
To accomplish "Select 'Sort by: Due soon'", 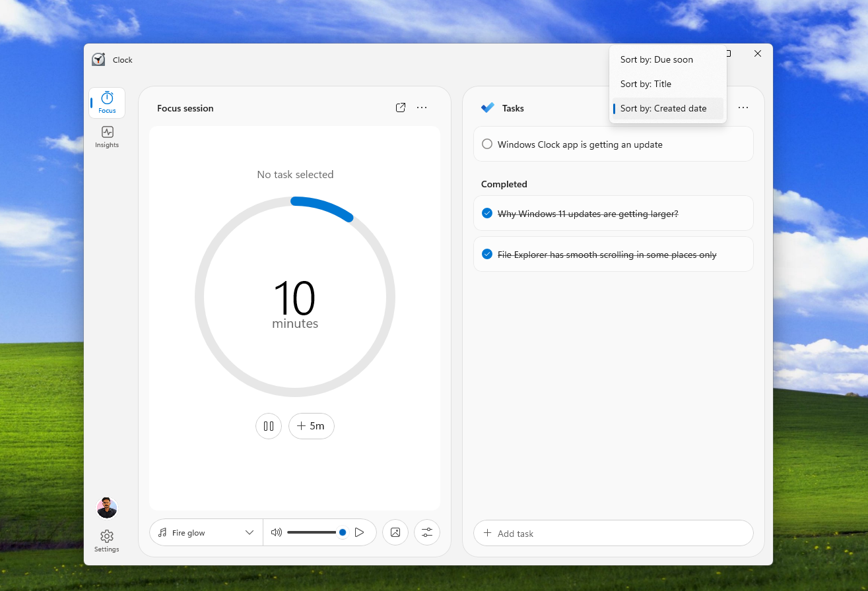I will point(657,59).
